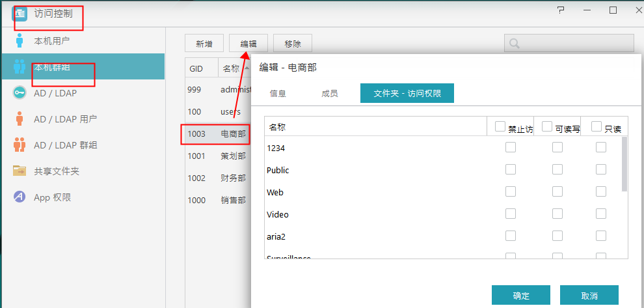
Task: Sort groups by 名称 column arrow
Action: (x=246, y=68)
